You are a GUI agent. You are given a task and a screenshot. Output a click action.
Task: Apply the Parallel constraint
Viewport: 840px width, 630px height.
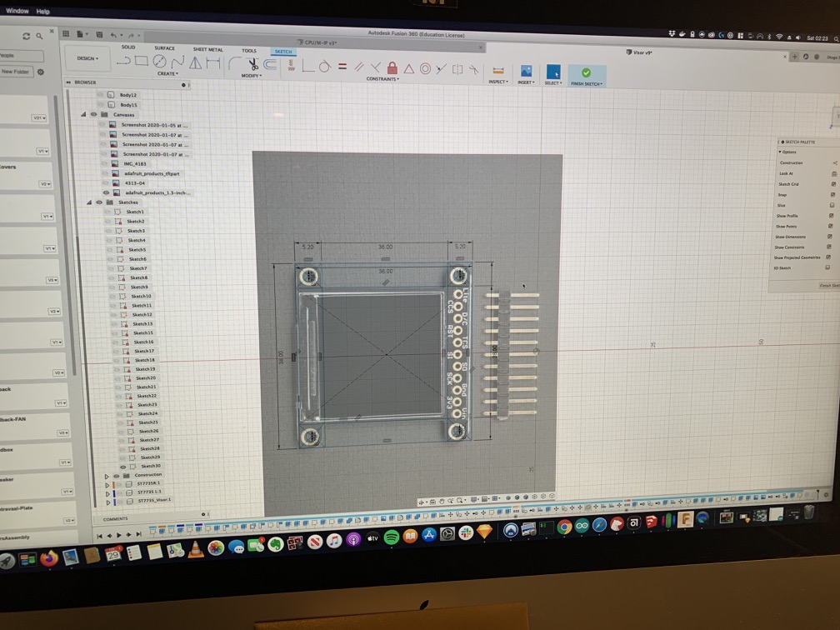coord(359,67)
